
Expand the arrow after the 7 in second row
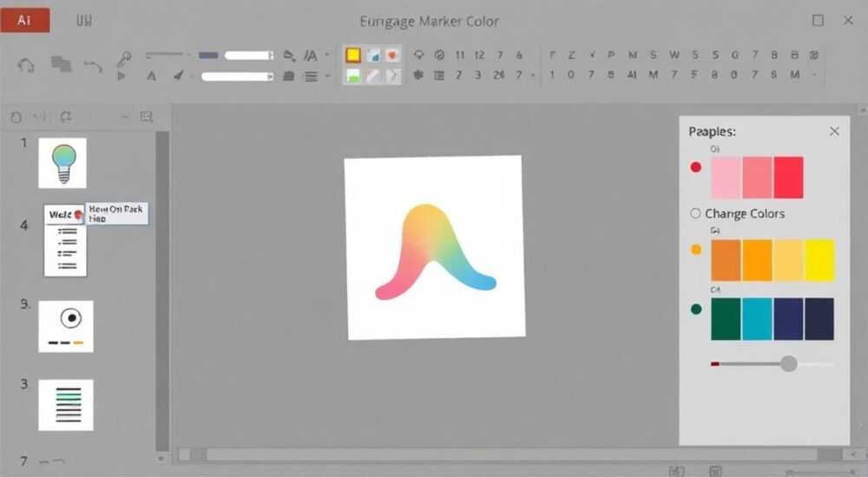coord(533,75)
